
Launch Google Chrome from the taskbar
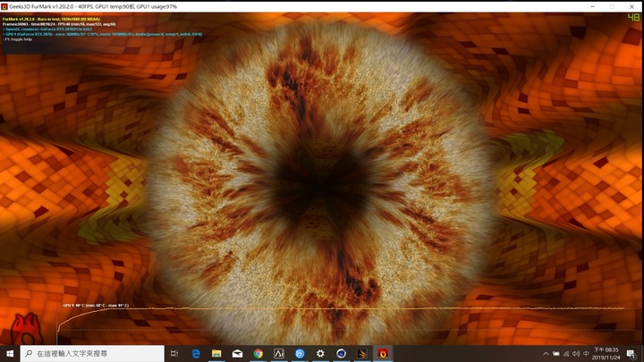pos(258,353)
